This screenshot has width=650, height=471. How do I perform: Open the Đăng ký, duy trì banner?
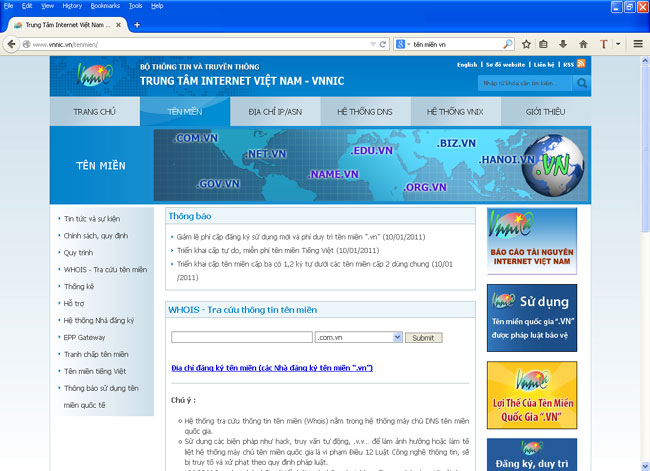tap(532, 454)
